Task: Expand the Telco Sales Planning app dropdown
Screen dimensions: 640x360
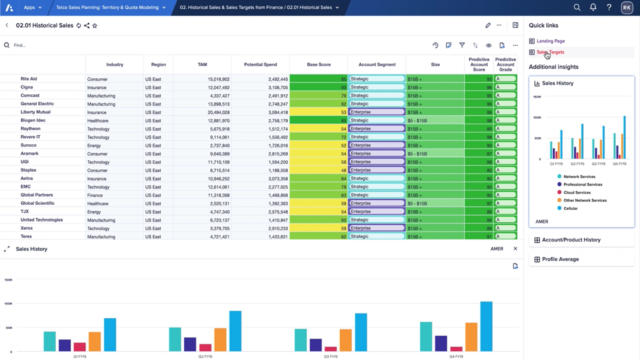Action: coord(110,7)
